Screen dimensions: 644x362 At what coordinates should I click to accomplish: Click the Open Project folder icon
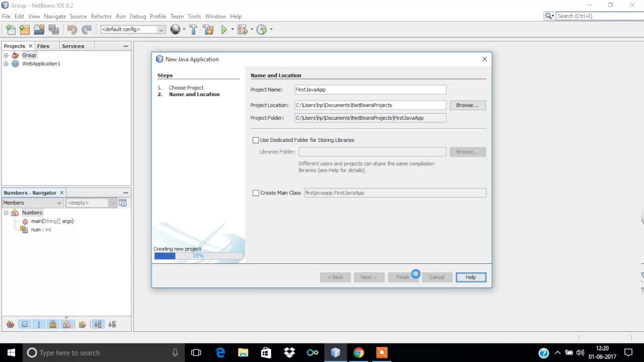(x=39, y=30)
